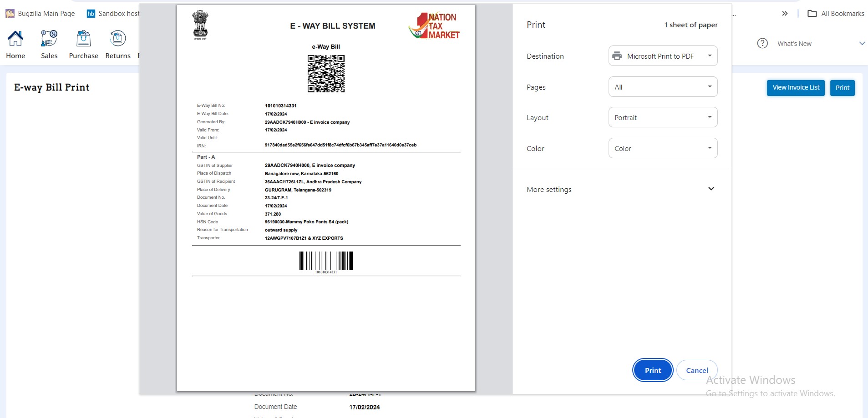
Task: Click the Print button in print dialog
Action: click(653, 370)
